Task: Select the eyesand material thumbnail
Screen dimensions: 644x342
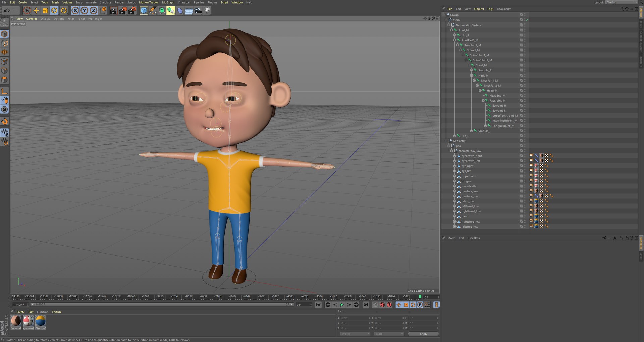Action: pyautogui.click(x=28, y=323)
